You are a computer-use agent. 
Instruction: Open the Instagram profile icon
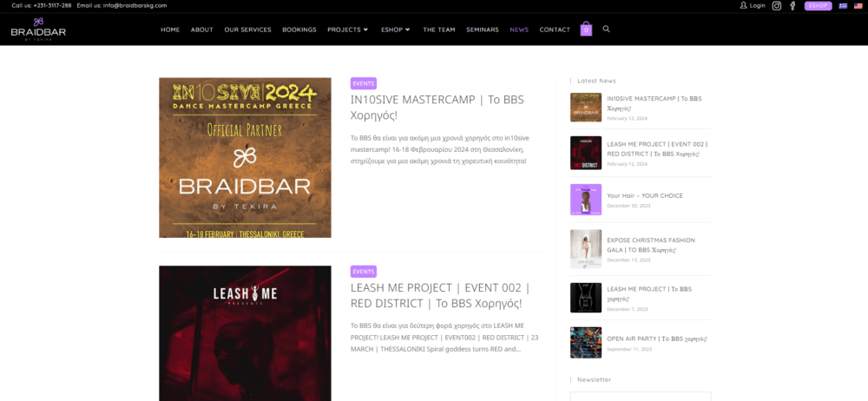(x=777, y=5)
